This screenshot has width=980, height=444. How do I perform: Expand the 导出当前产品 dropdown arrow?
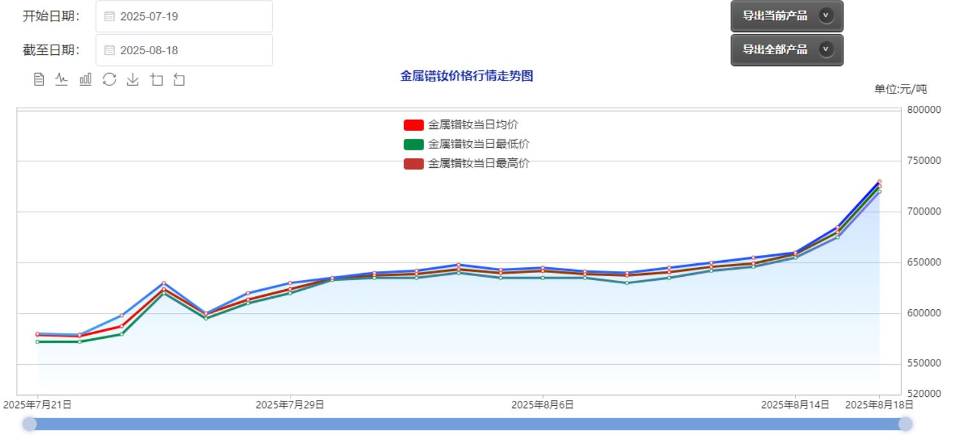pos(826,15)
